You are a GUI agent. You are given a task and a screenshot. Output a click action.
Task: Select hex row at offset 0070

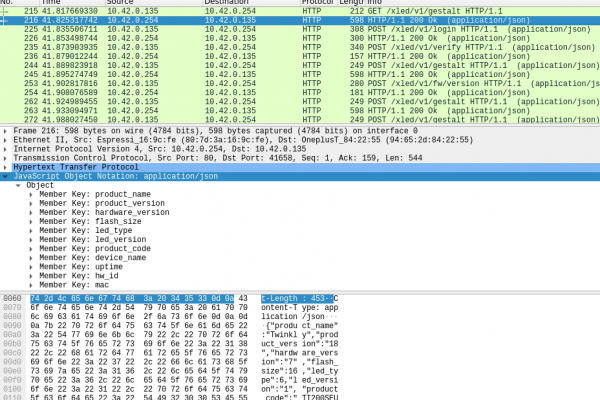(139, 308)
